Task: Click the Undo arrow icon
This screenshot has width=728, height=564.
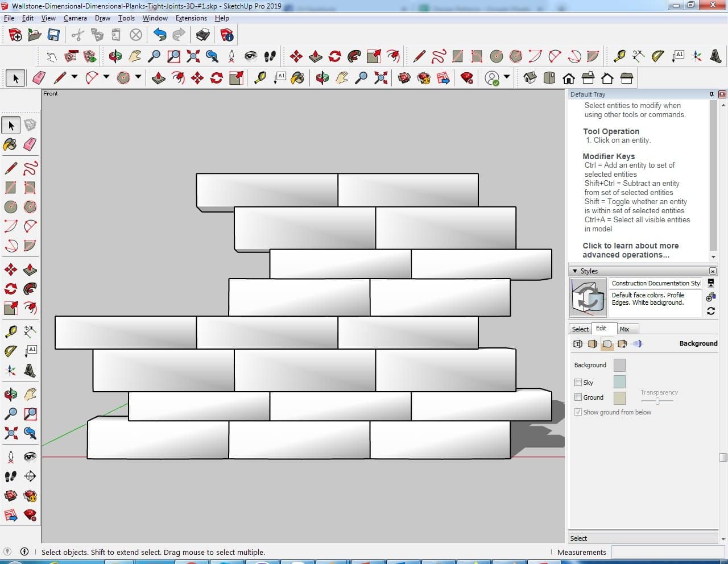Action: tap(160, 35)
